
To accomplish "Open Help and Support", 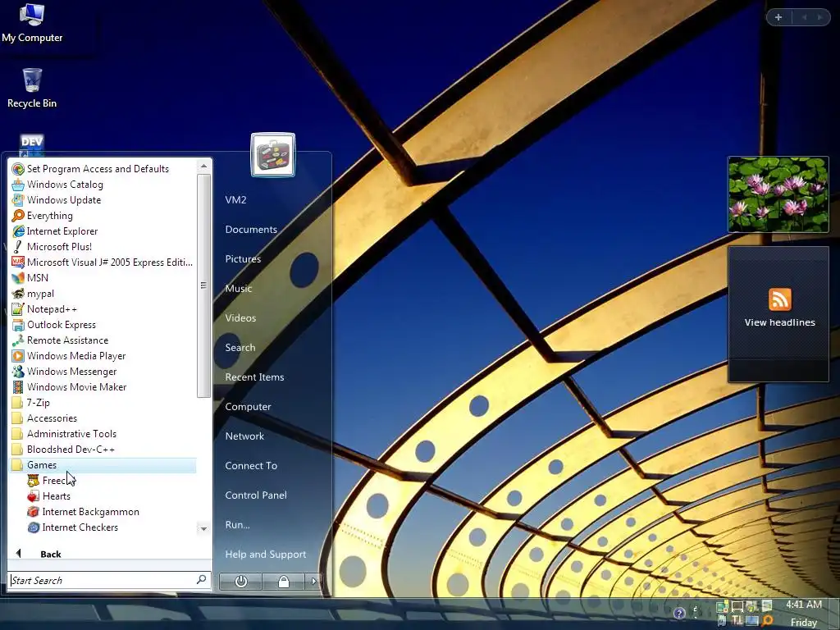I will (x=265, y=554).
